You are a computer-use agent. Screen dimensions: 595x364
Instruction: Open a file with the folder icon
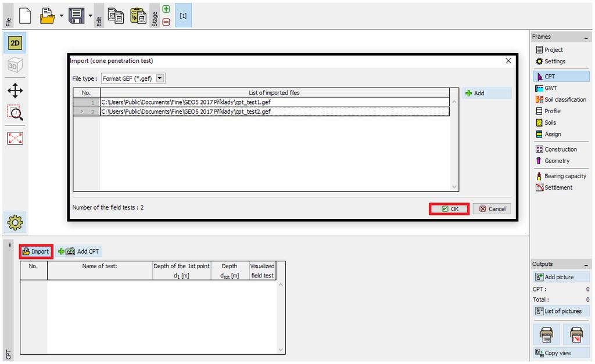point(48,16)
